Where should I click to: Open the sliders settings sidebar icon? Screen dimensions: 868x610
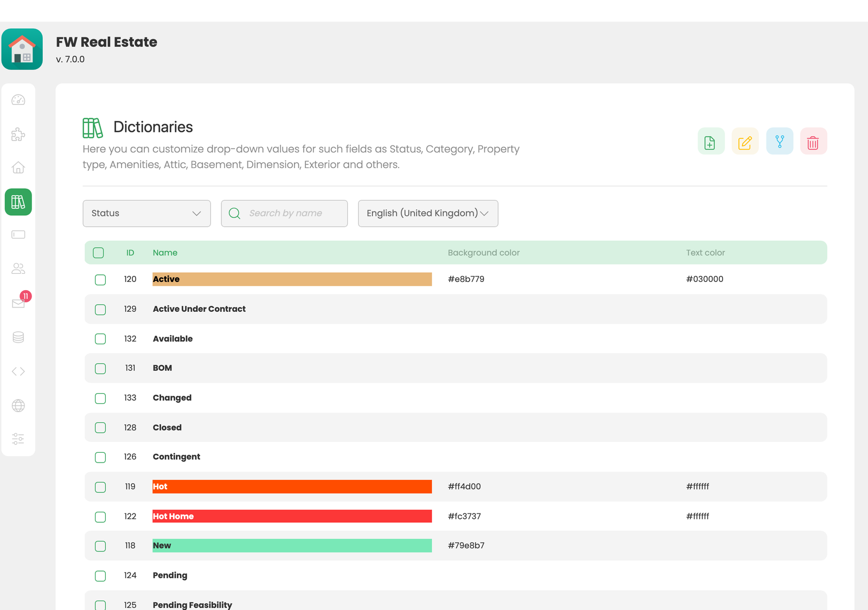click(x=18, y=439)
